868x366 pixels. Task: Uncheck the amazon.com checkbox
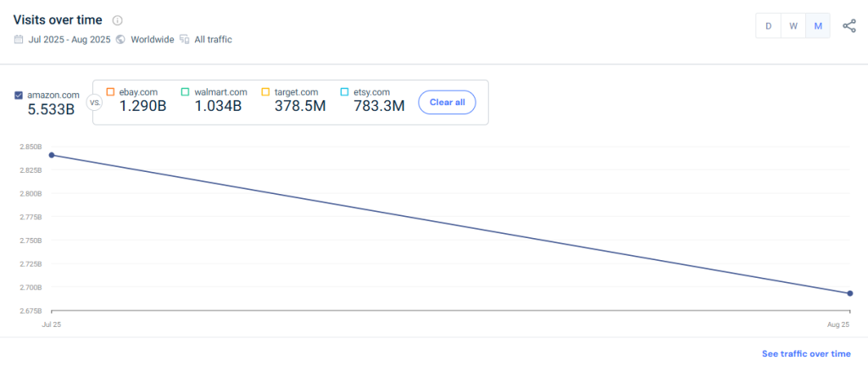coord(19,95)
